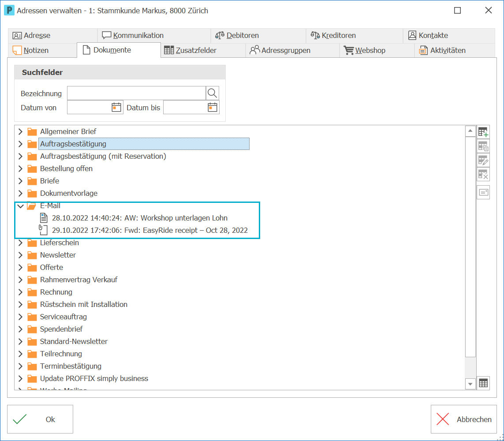Click the folder icon of Allgemeiner Brief
504x441 pixels.
coord(32,132)
